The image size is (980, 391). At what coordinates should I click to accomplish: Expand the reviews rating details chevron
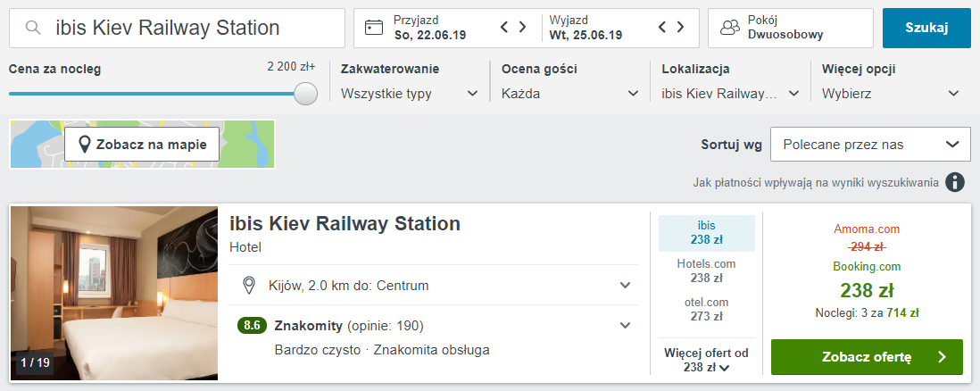(626, 325)
